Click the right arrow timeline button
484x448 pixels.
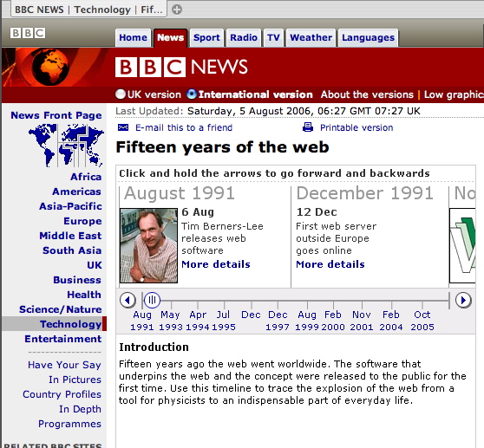[463, 300]
